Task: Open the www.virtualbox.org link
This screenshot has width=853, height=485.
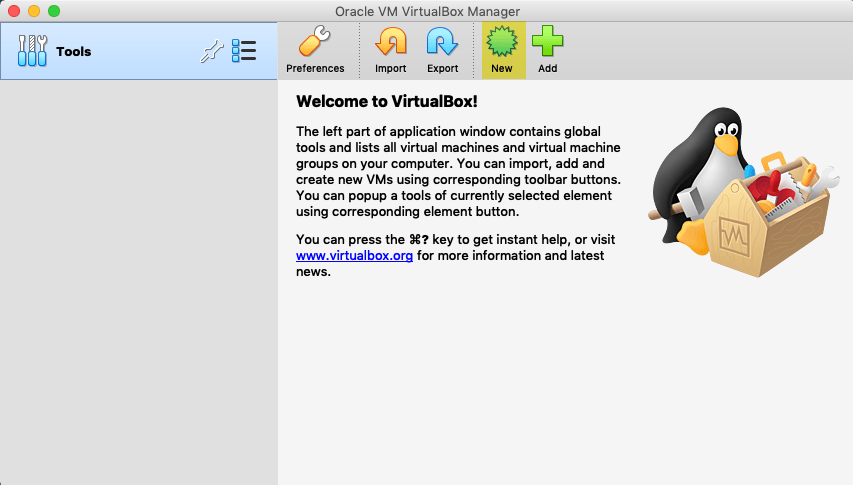Action: [354, 256]
